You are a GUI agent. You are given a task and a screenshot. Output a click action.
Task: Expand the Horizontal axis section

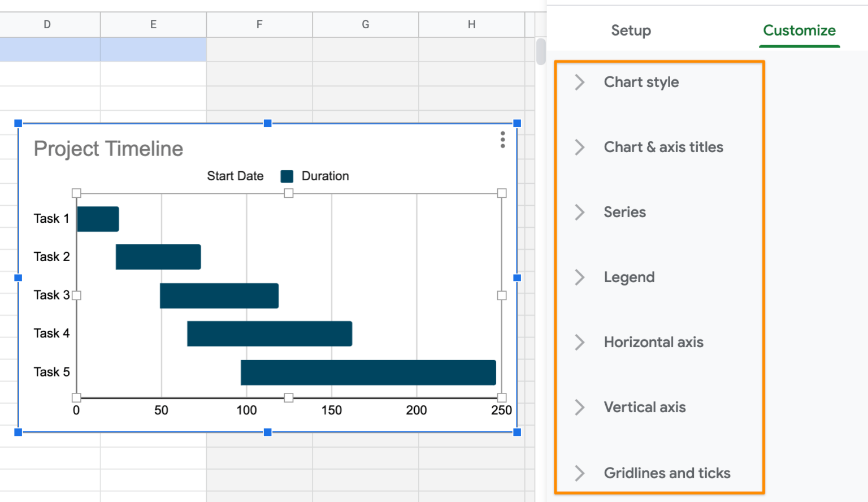(x=654, y=342)
